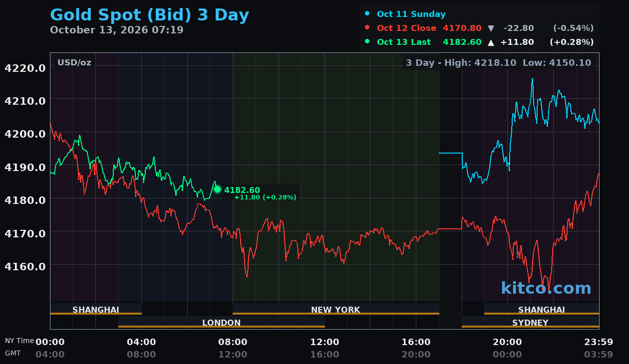Click the Oct 12 Close legend label
Viewport: 629px width, 364px height.
pyautogui.click(x=406, y=28)
